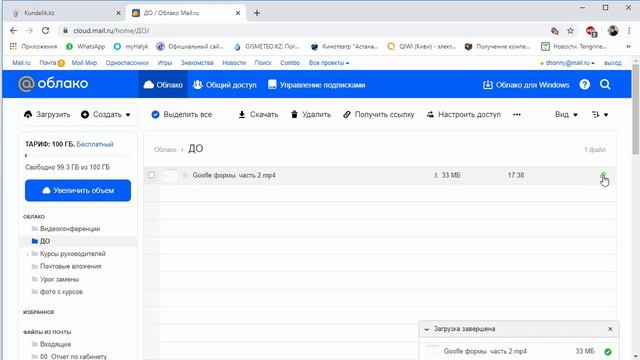Open the Видеоконференции folder in the sidebar
The height and width of the screenshot is (360, 640).
(70, 229)
